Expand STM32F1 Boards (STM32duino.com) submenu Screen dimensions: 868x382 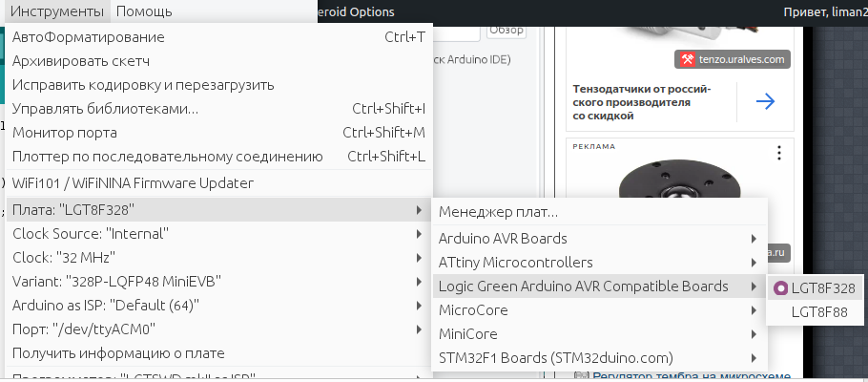click(599, 358)
